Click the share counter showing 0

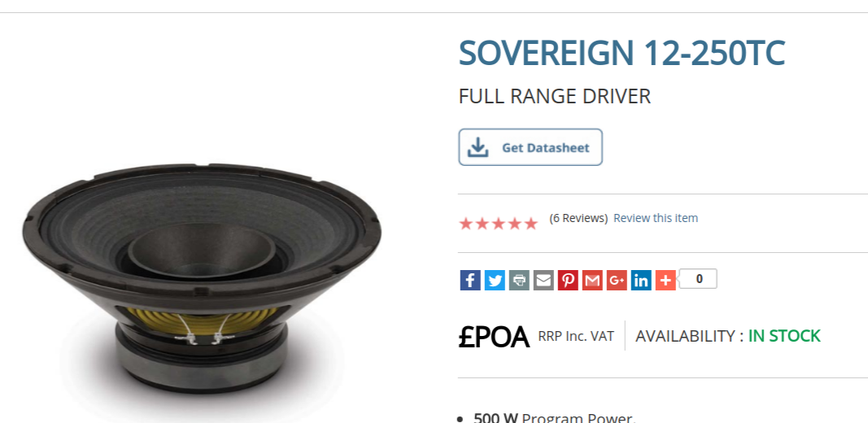[x=699, y=279]
